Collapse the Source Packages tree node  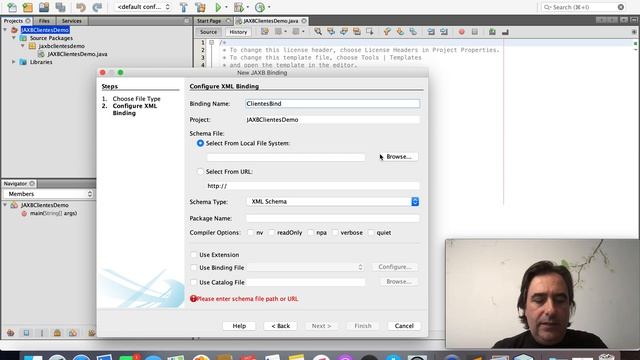14,38
